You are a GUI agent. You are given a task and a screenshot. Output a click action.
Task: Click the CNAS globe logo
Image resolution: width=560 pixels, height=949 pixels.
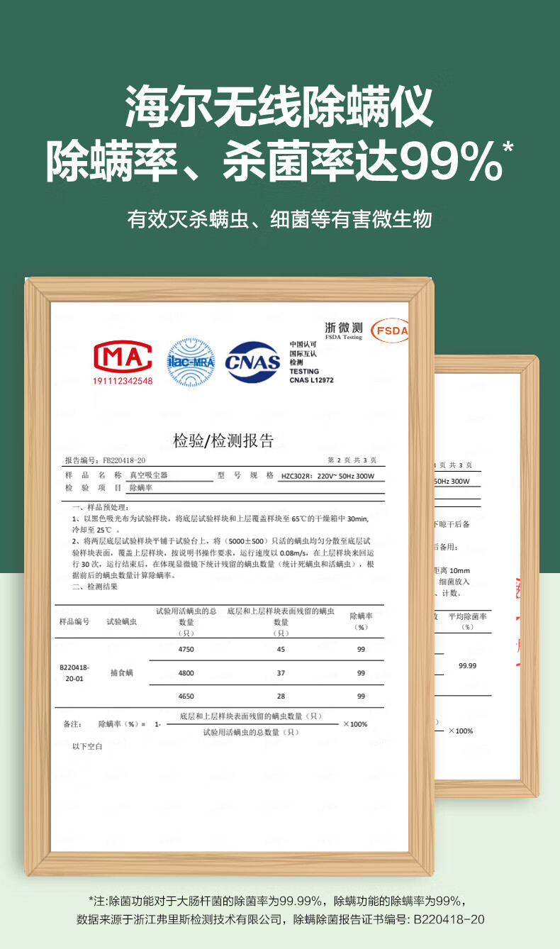coord(253,362)
